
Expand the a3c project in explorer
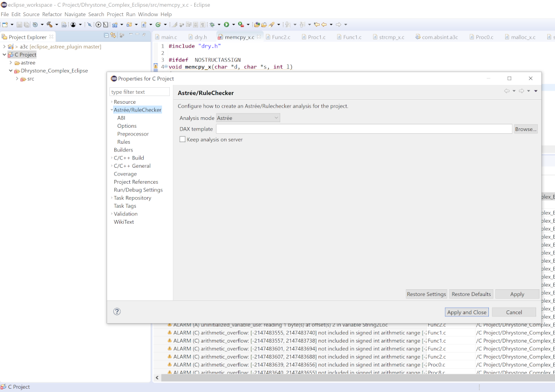coord(4,47)
